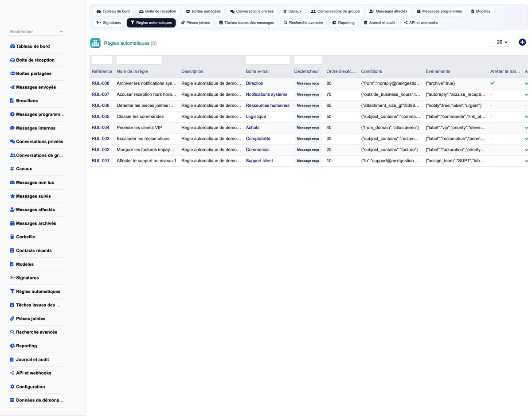The width and height of the screenshot is (532, 416).
Task: Open the Tâches issues des messages tab
Action: pos(247,23)
